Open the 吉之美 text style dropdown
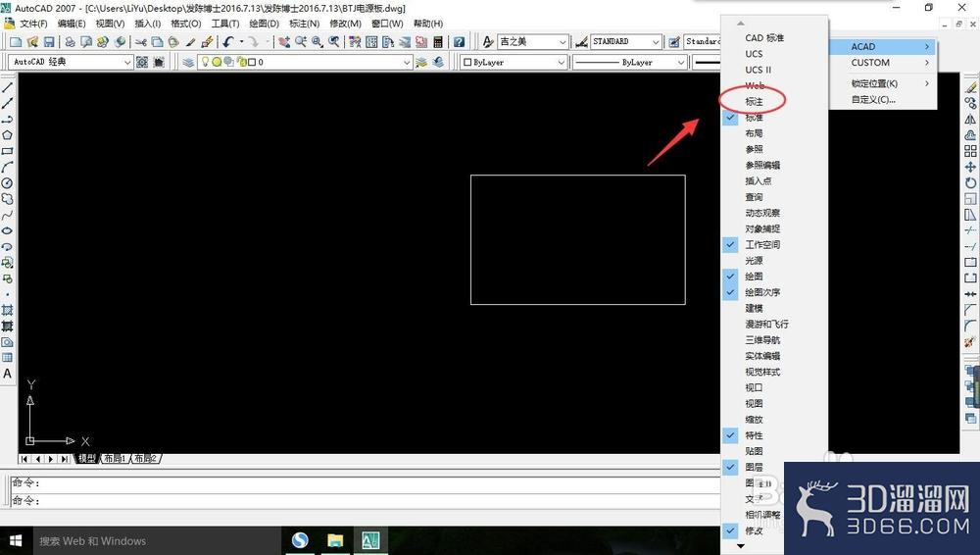This screenshot has height=555, width=980. (563, 42)
